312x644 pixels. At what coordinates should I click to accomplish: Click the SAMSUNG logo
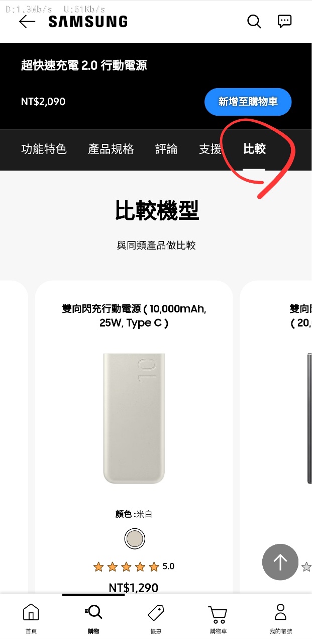[88, 21]
